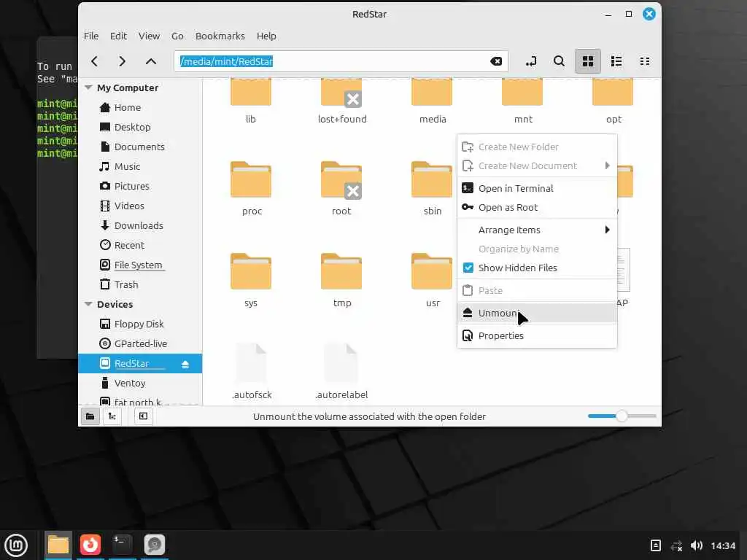The image size is (747, 560).
Task: Open the volume control in tray
Action: pos(697,545)
